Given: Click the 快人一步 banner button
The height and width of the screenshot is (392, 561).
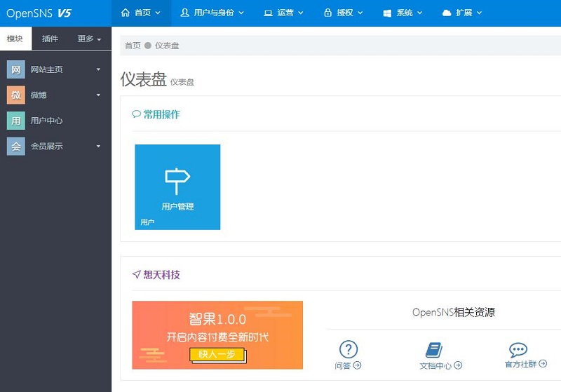Looking at the screenshot, I should pyautogui.click(x=217, y=355).
